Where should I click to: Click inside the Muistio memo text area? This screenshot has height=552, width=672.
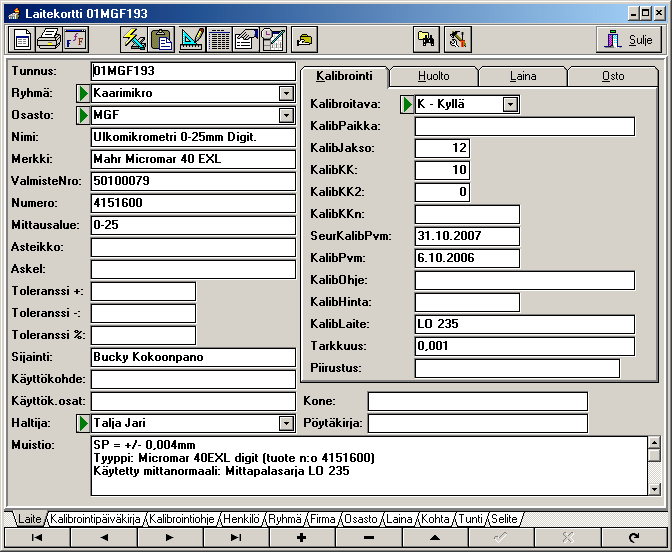(369, 466)
